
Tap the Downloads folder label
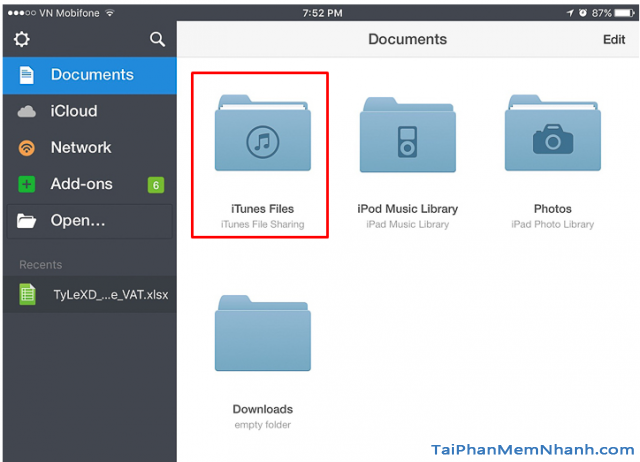tap(262, 409)
